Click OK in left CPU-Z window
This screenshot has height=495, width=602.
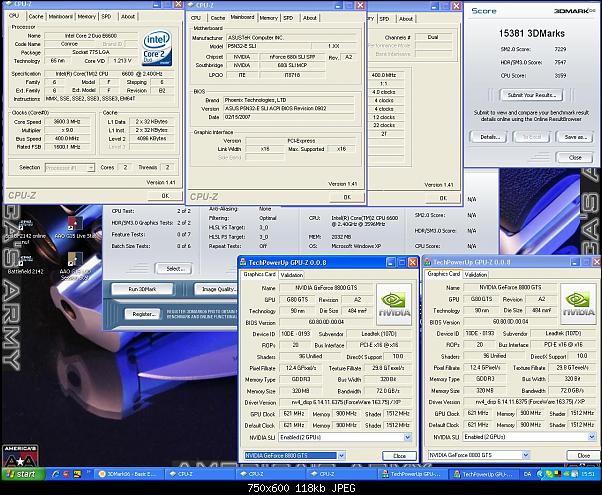coord(165,196)
